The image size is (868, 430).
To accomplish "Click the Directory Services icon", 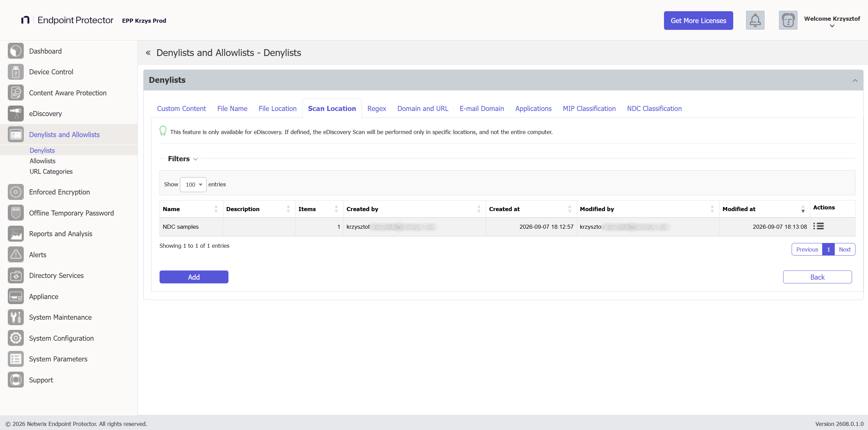I will pos(16,276).
